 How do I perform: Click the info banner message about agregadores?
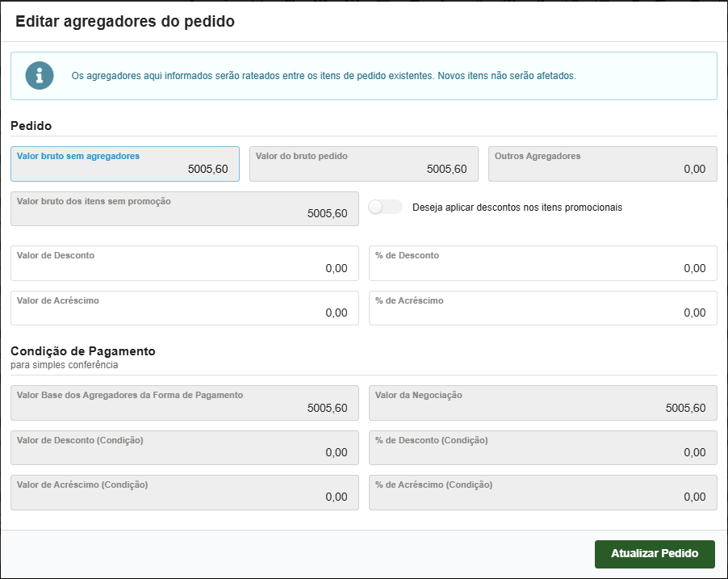(x=324, y=76)
